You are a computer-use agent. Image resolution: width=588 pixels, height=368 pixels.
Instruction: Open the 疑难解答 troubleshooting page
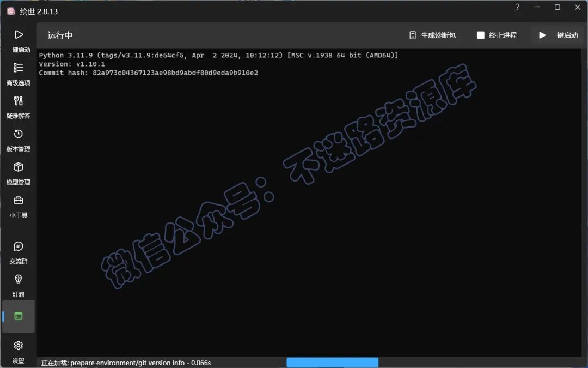coord(19,107)
